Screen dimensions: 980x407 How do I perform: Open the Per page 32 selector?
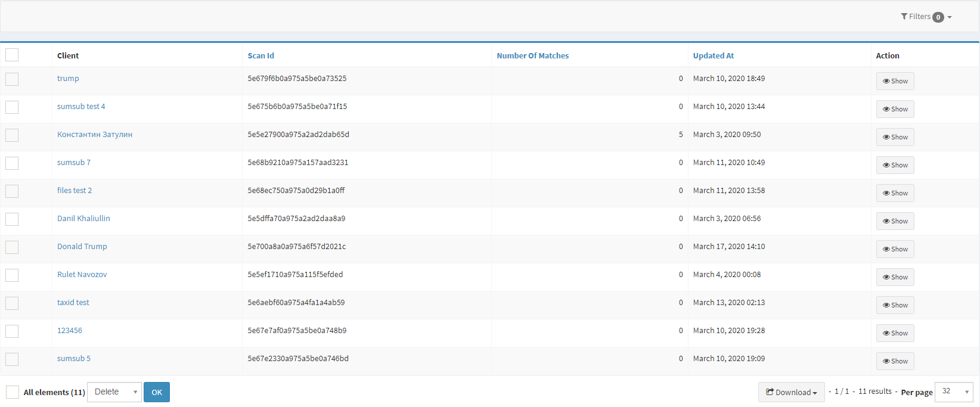tap(953, 392)
